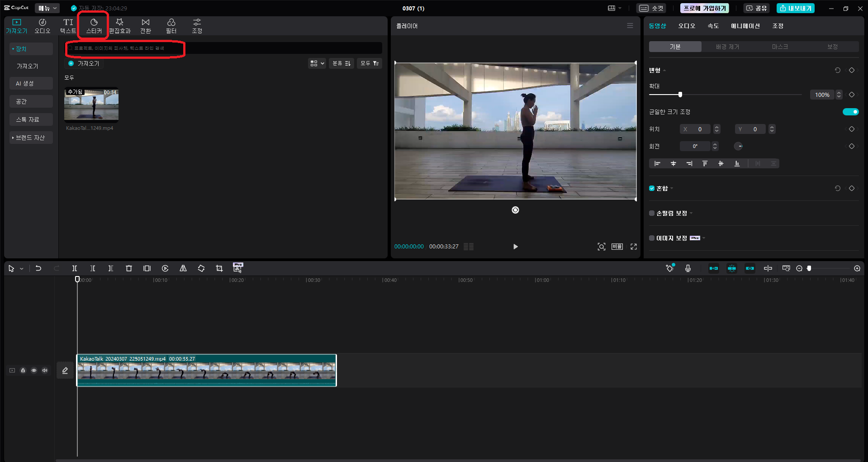Mute the video track audio
This screenshot has height=462, width=868.
click(45, 370)
